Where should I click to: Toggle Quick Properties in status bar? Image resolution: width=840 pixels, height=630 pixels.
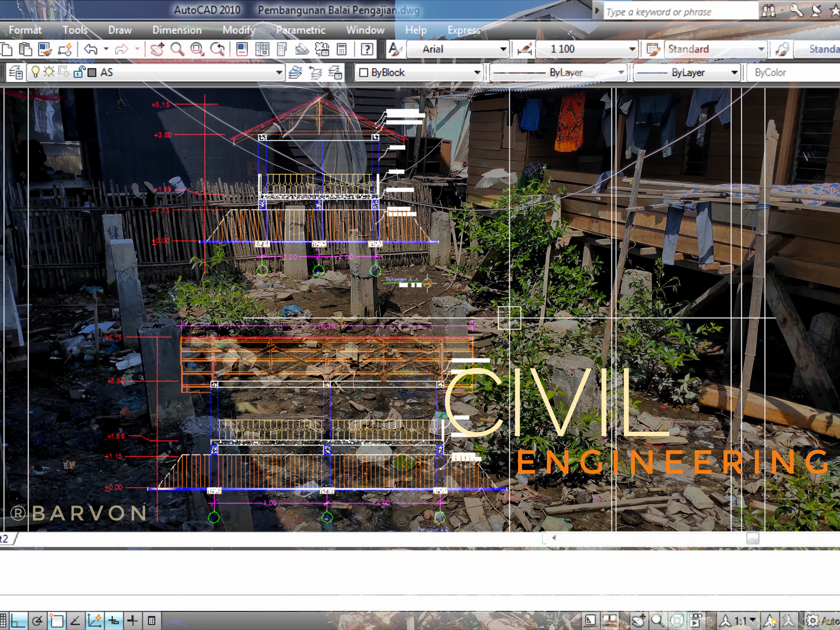pyautogui.click(x=151, y=621)
